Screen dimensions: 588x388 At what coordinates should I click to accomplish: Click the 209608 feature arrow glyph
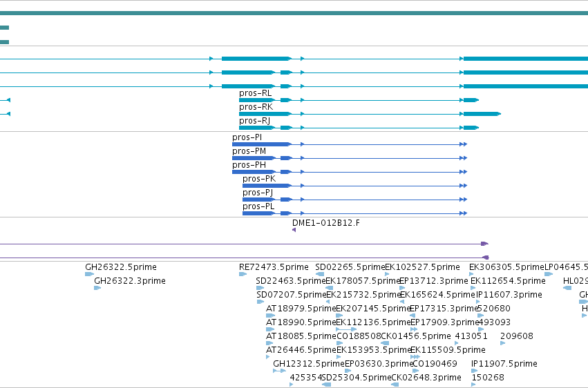[x=502, y=343]
